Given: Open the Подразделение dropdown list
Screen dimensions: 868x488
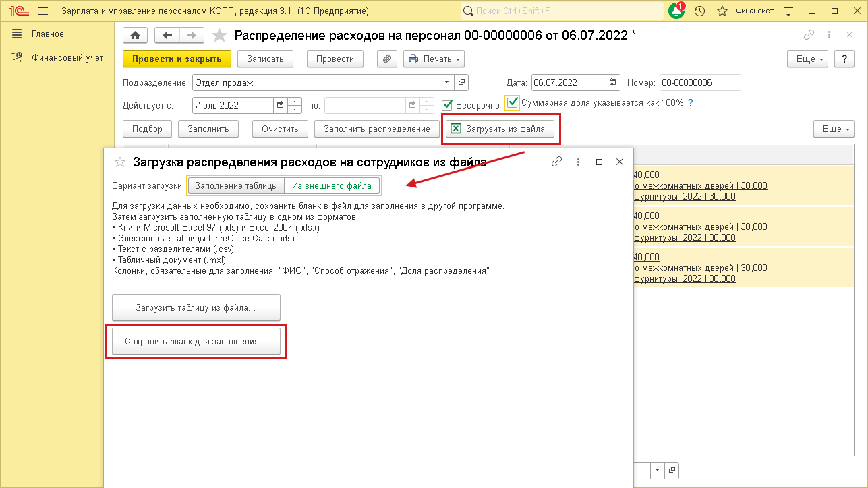Looking at the screenshot, I should [x=447, y=83].
